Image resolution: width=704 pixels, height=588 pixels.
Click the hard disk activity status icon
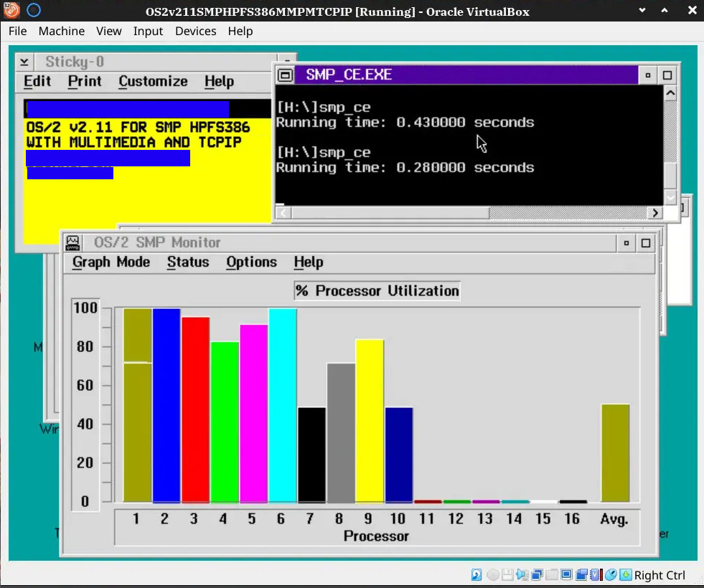pyautogui.click(x=477, y=574)
